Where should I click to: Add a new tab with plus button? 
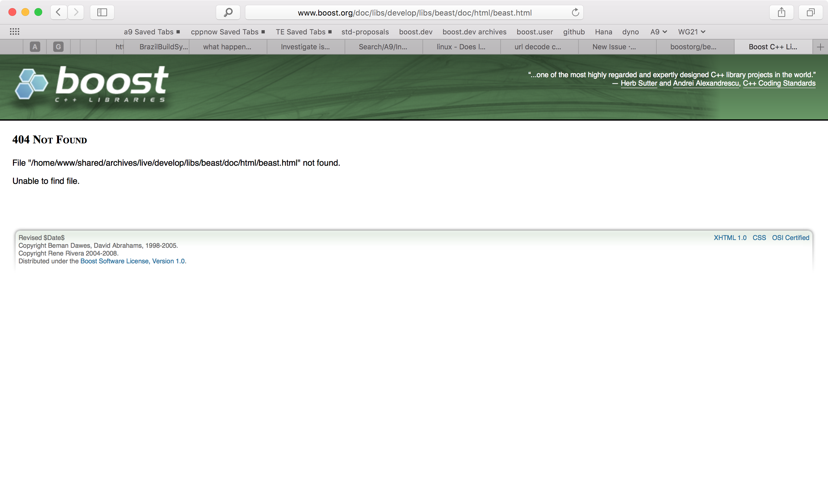point(820,47)
